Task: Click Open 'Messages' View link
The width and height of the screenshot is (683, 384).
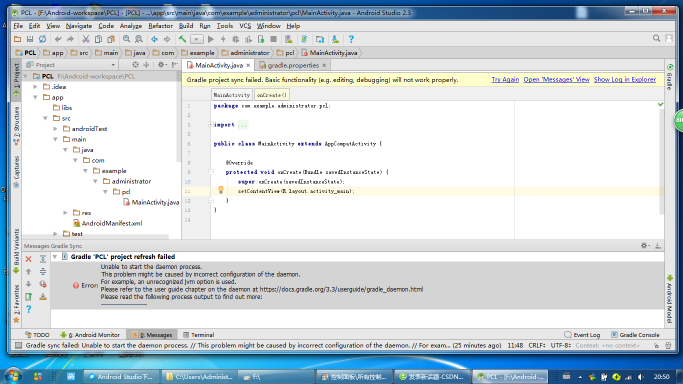Action: (556, 80)
